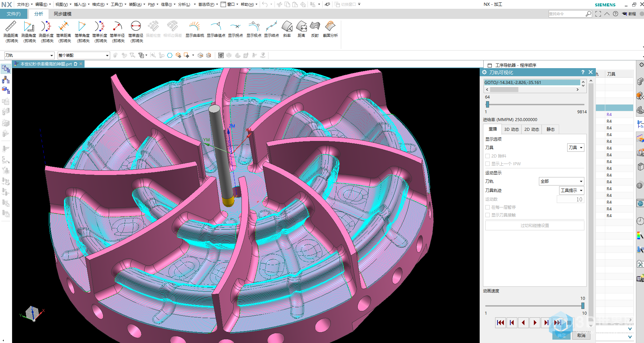This screenshot has height=343, width=644.
Task: Click the cyan hexagon selection filter icon
Action: point(170,55)
